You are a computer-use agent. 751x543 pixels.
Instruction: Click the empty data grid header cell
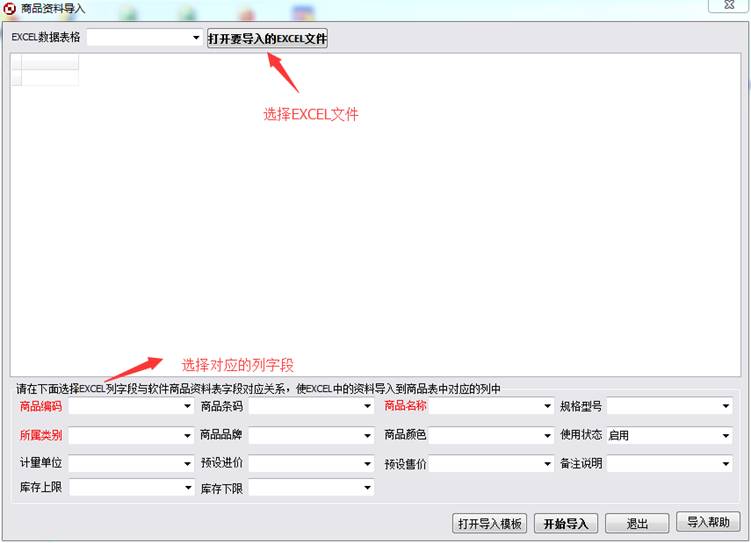[50, 62]
